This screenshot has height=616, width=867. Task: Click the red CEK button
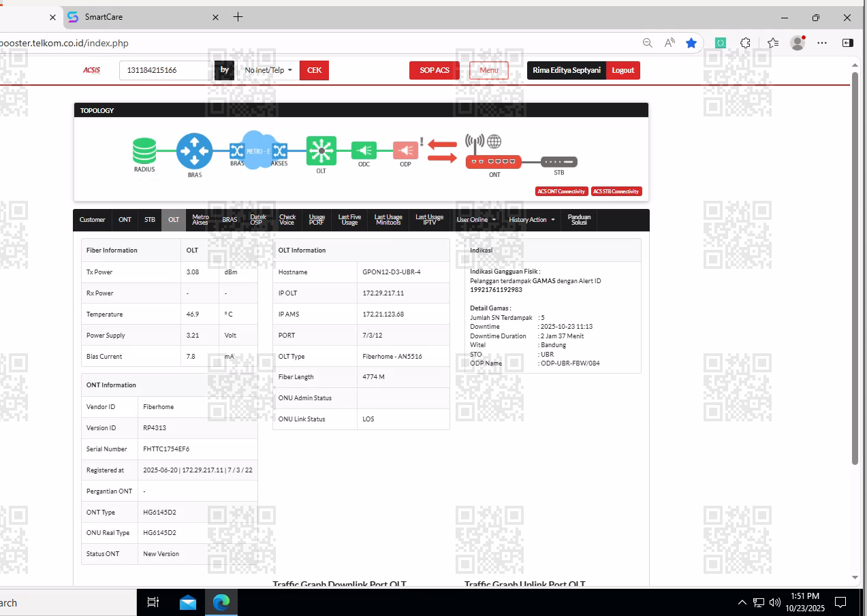(x=314, y=70)
